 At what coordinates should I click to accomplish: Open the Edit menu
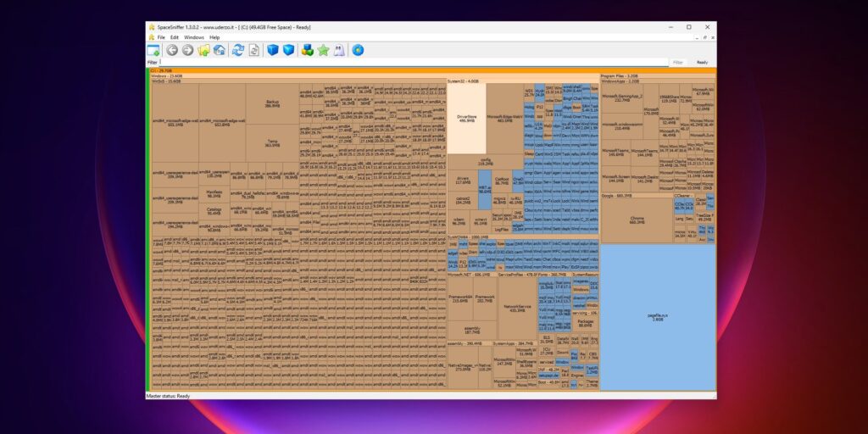[x=175, y=37]
